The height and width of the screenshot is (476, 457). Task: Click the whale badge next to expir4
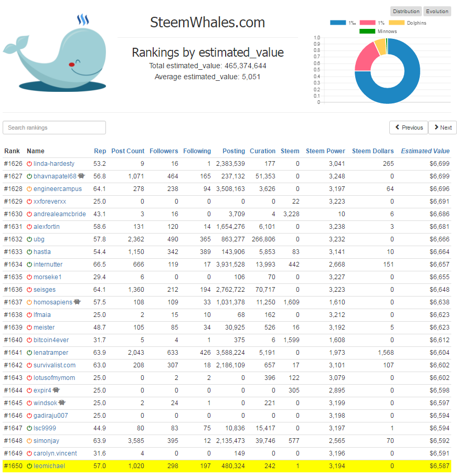(56, 390)
